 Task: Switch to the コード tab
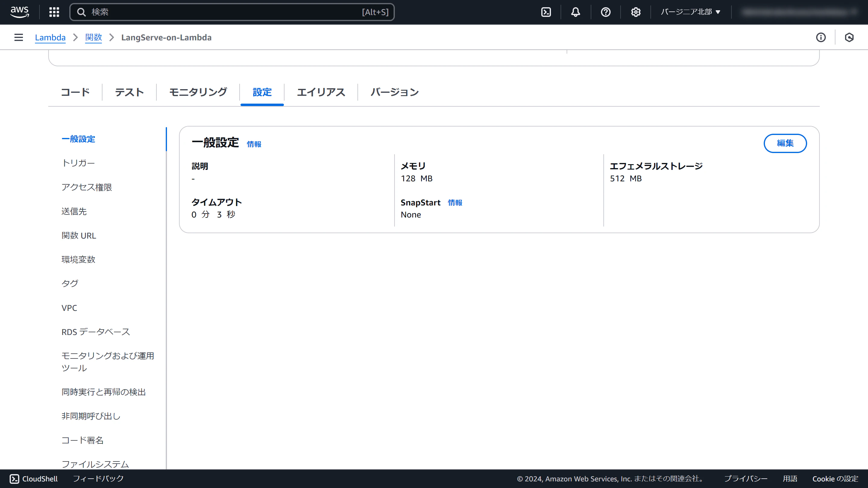[75, 92]
